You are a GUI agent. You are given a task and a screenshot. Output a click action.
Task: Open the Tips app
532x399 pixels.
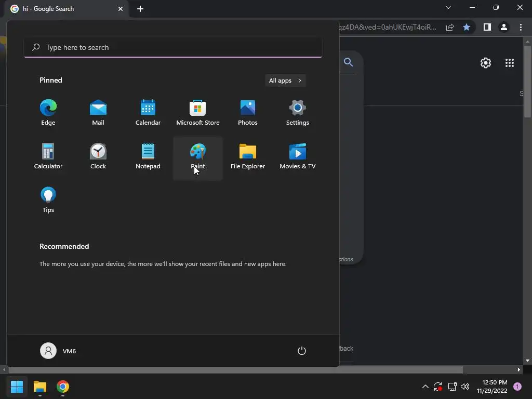point(48,200)
